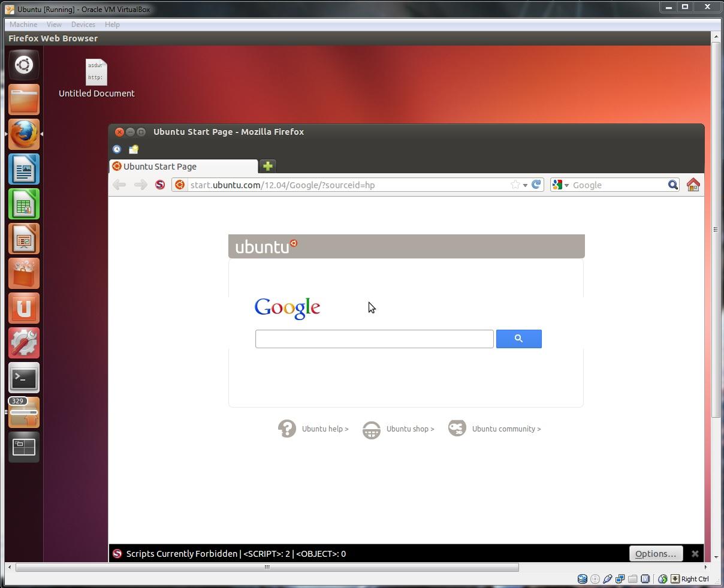Open the Machine menu in VirtualBox
The image size is (724, 588).
tap(23, 25)
